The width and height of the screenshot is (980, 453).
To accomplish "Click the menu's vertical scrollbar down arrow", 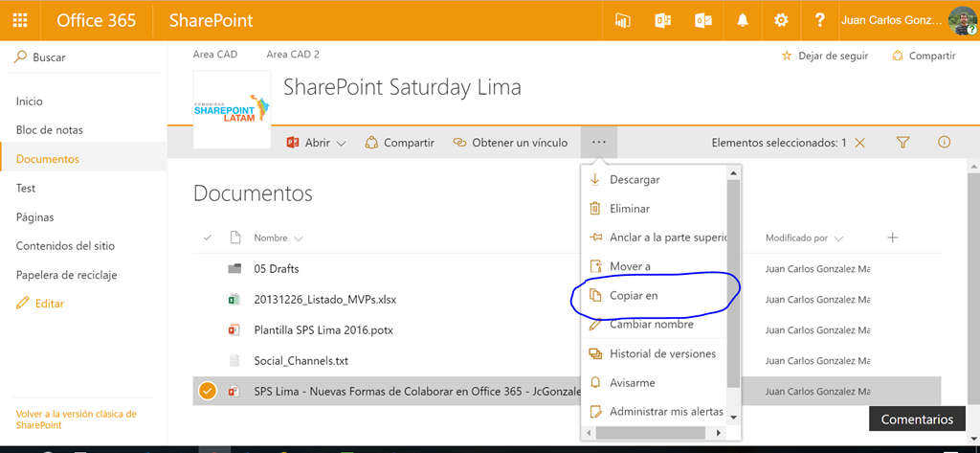I will [734, 418].
